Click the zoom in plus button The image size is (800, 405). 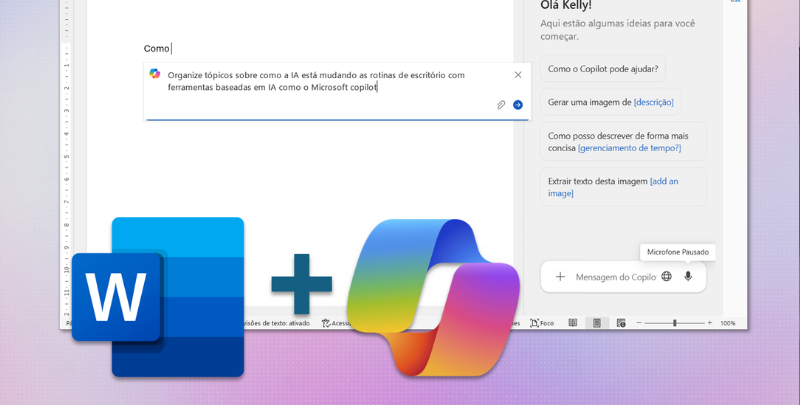click(709, 323)
